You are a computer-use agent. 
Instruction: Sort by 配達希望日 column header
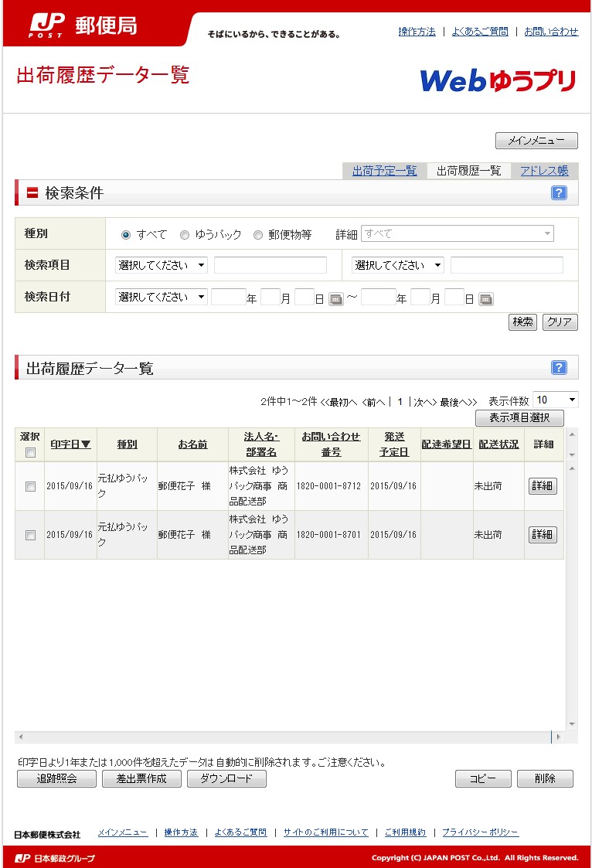point(446,444)
